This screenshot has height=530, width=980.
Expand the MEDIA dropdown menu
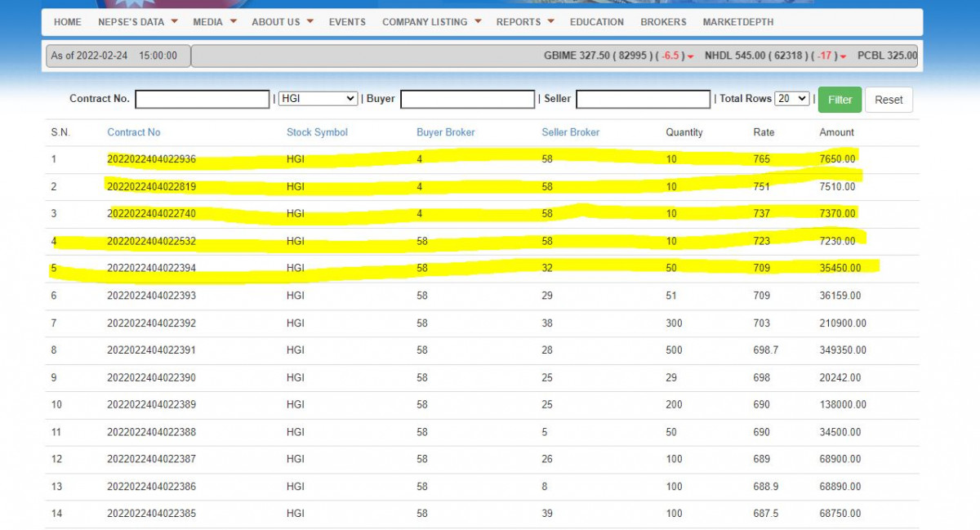coord(215,22)
